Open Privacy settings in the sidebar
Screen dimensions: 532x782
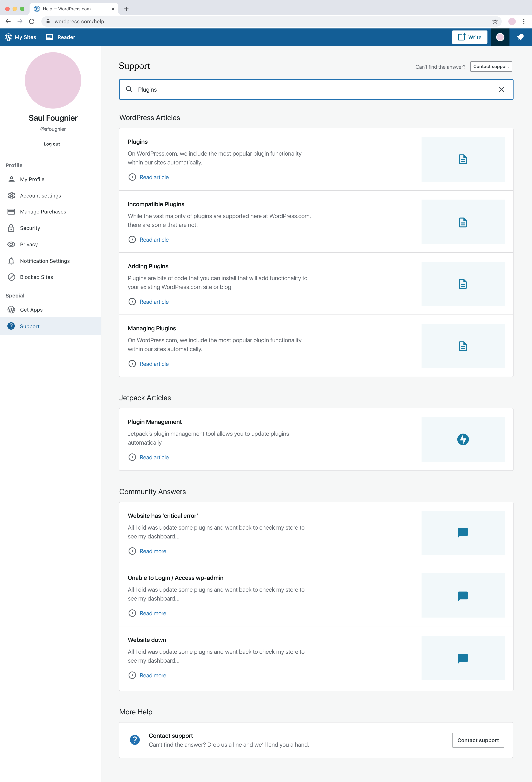[x=29, y=244]
